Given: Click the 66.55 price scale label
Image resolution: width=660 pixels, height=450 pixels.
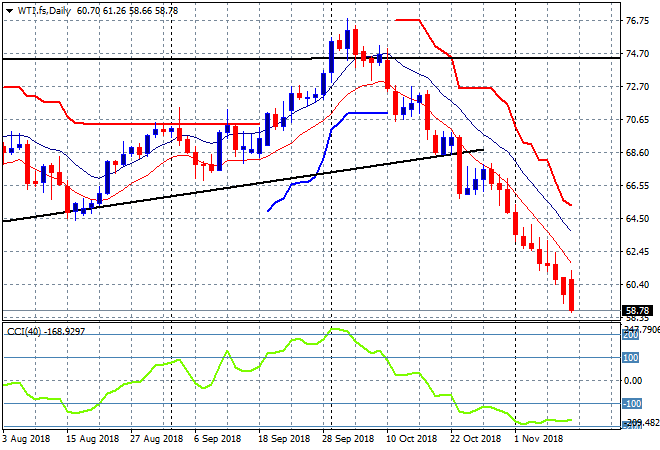Looking at the screenshot, I should (x=637, y=186).
